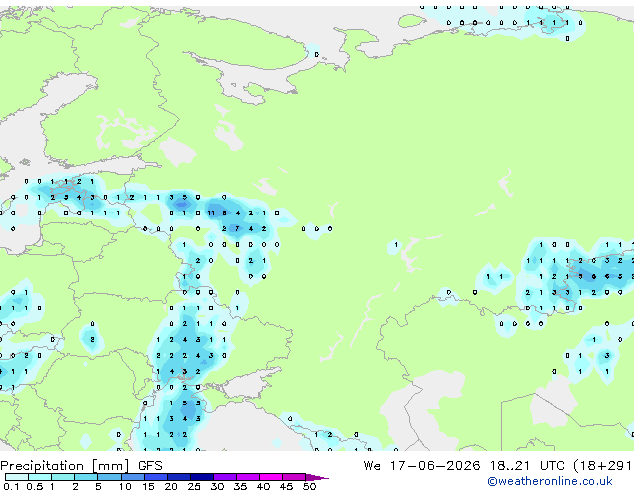Click the '(18+291' forecast offset text
This screenshot has width=634, height=490.
click(x=603, y=466)
